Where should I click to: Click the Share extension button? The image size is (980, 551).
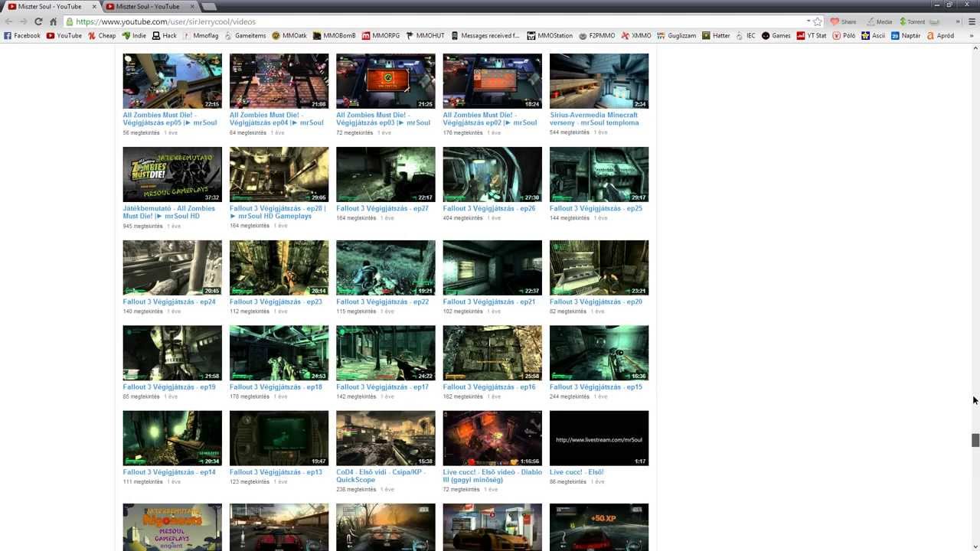click(844, 21)
